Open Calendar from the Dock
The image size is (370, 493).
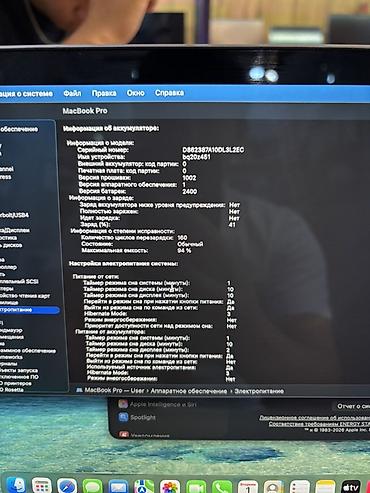[x=248, y=487]
